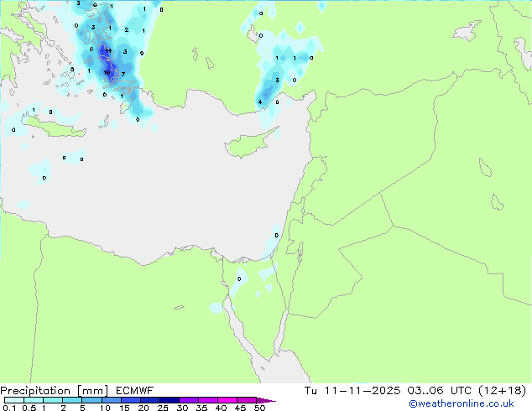
Task: Click the '18' precipitation value on map
Action: click(107, 73)
